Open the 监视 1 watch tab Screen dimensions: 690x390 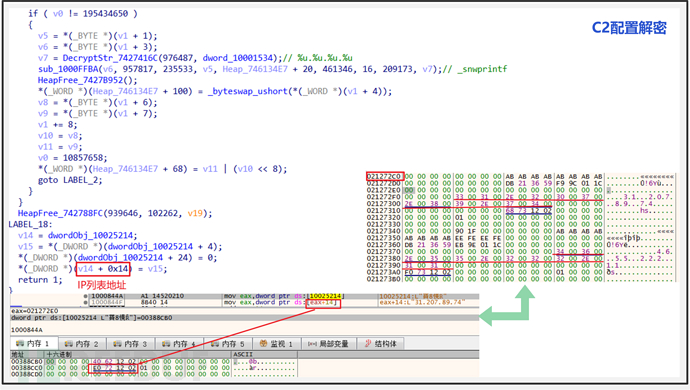(276, 344)
